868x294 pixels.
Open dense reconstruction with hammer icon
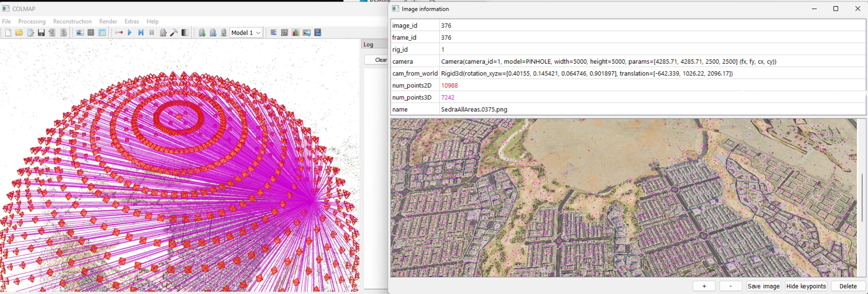point(174,32)
